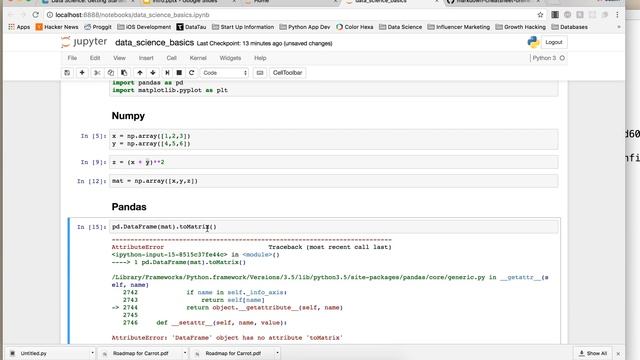Screen dimensions: 640x360
Task: Rename notebook title data_science_basics
Action: (x=154, y=42)
